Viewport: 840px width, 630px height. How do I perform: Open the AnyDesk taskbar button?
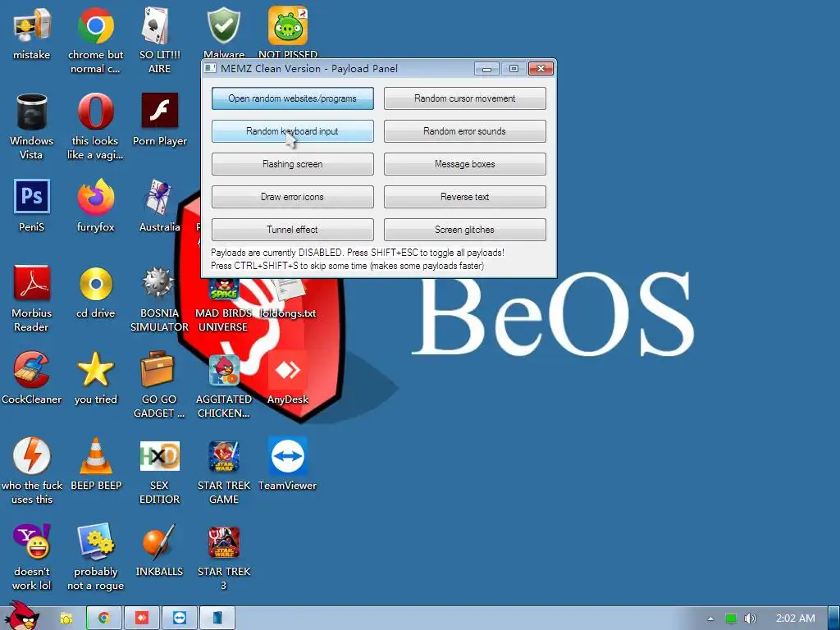pyautogui.click(x=142, y=619)
